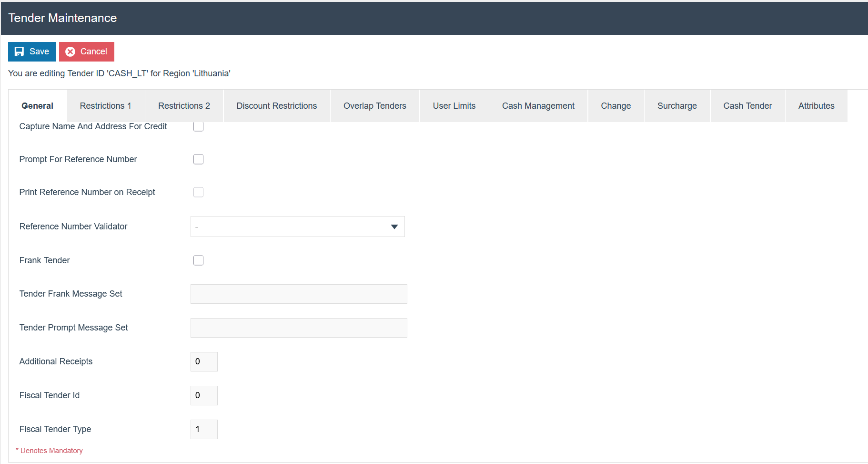Image resolution: width=868 pixels, height=464 pixels.
Task: Switch to the Cash Management tab
Action: tap(538, 106)
